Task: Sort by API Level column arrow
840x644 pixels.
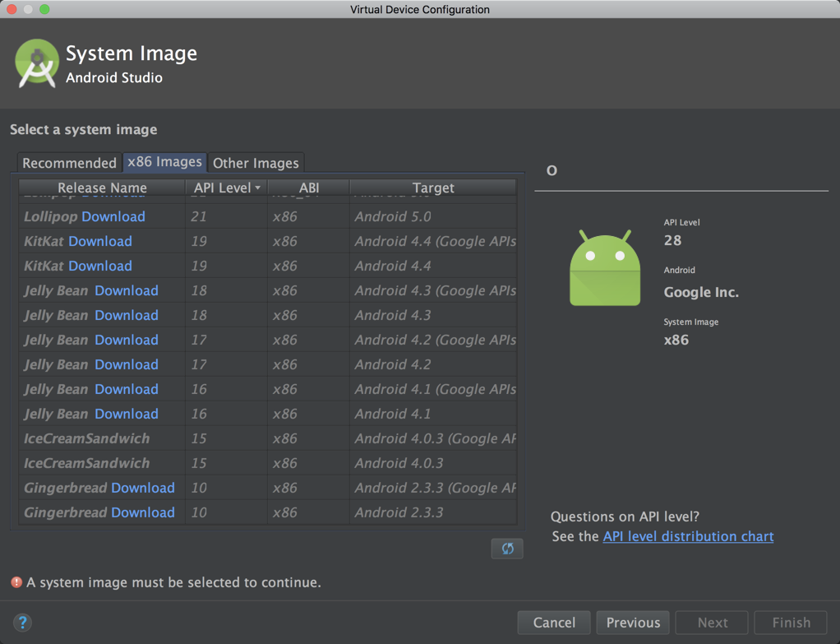Action: [258, 188]
